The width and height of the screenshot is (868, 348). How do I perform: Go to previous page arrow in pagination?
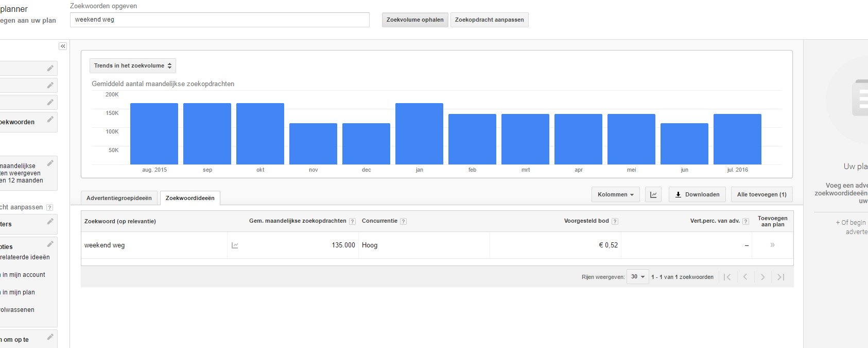pyautogui.click(x=745, y=277)
